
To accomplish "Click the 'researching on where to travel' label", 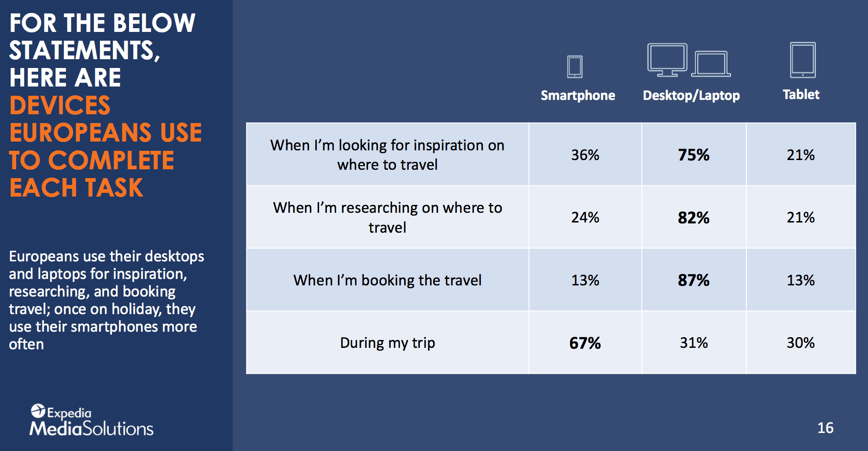I will click(x=388, y=217).
